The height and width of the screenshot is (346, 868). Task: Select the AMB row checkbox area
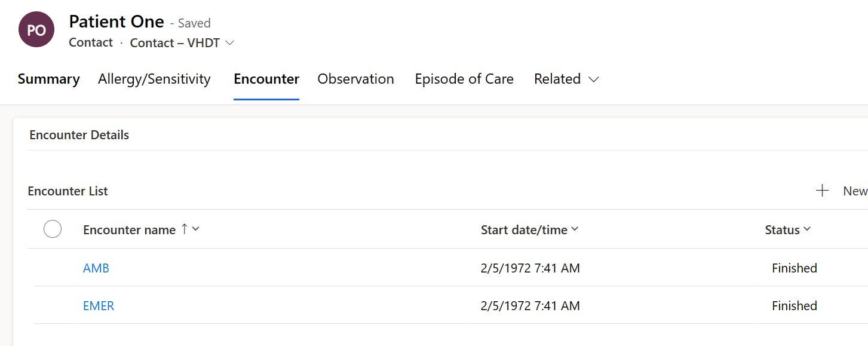coord(53,268)
